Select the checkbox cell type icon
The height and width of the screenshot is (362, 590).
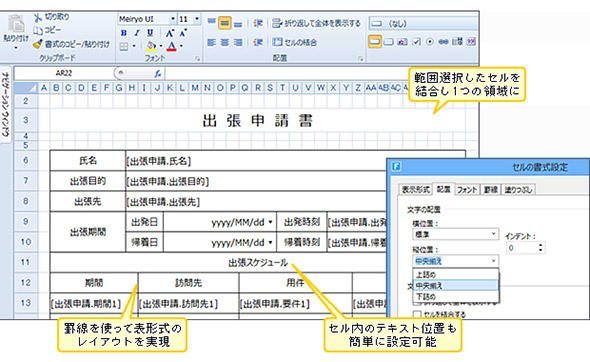[416, 42]
